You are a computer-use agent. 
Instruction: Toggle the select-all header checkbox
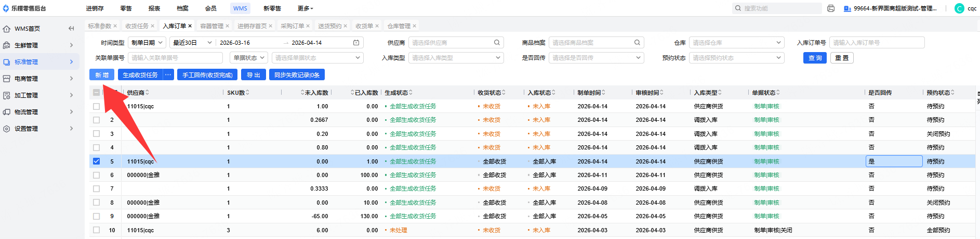(97, 93)
